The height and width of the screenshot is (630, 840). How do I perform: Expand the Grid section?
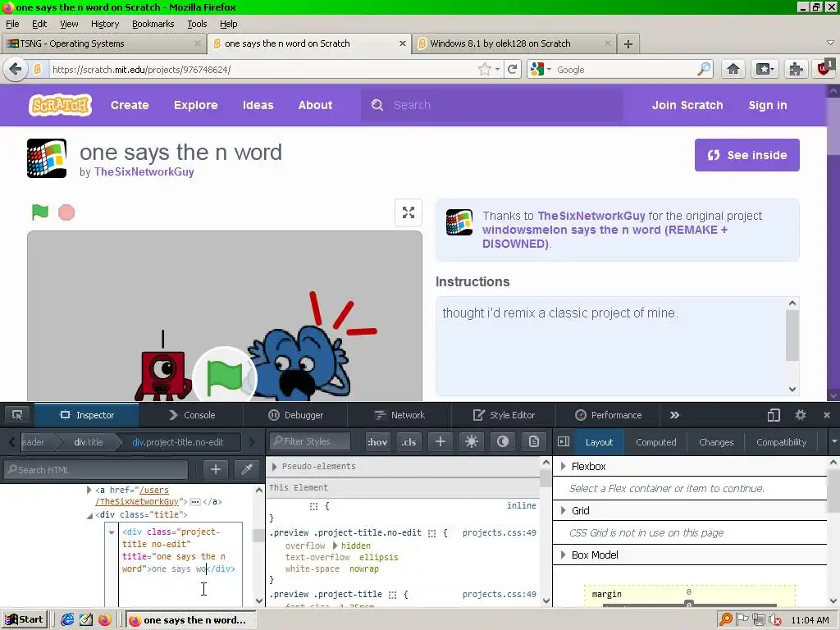(x=563, y=510)
